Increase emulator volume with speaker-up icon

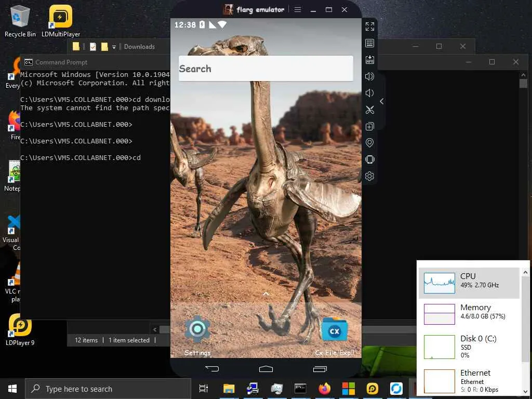click(369, 76)
